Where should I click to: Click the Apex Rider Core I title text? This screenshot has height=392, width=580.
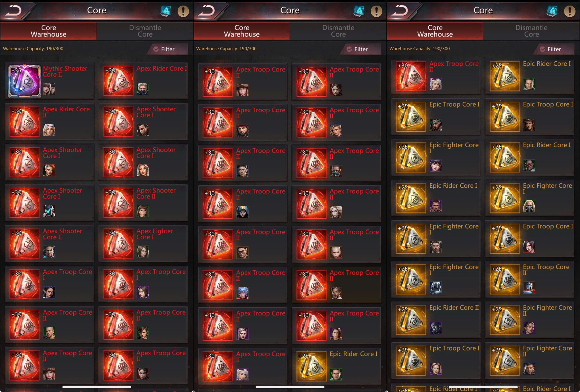pyautogui.click(x=162, y=68)
